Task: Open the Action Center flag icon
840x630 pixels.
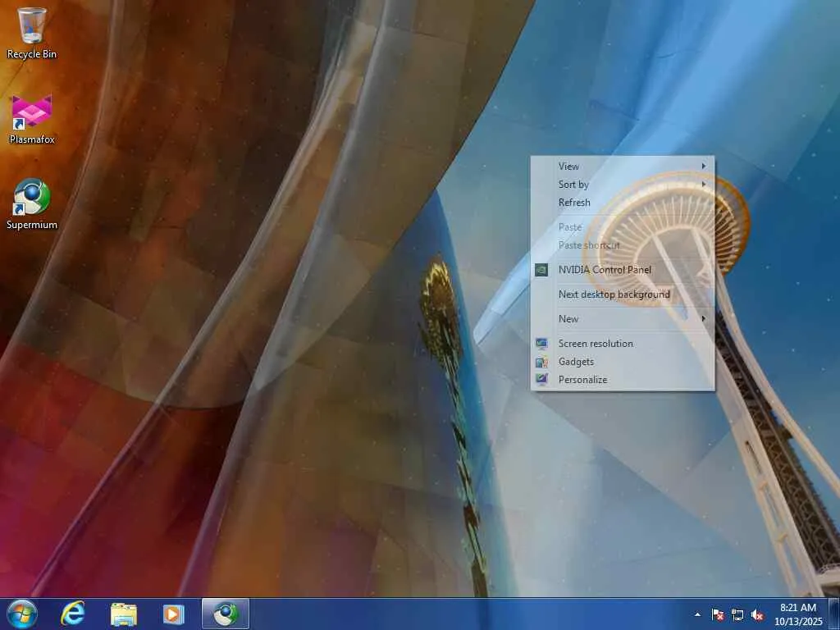Action: [717, 614]
